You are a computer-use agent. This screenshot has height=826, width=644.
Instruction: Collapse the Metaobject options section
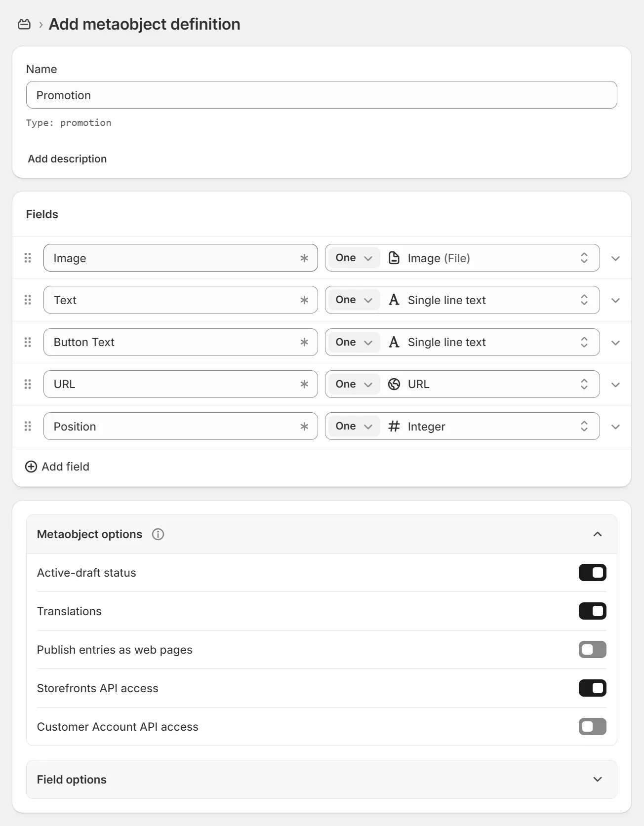point(597,534)
